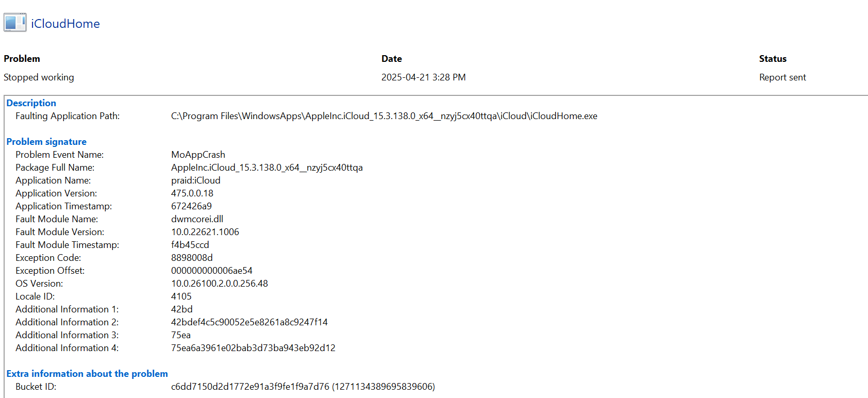Select the Stopped working problem text
868x398 pixels.
[39, 77]
